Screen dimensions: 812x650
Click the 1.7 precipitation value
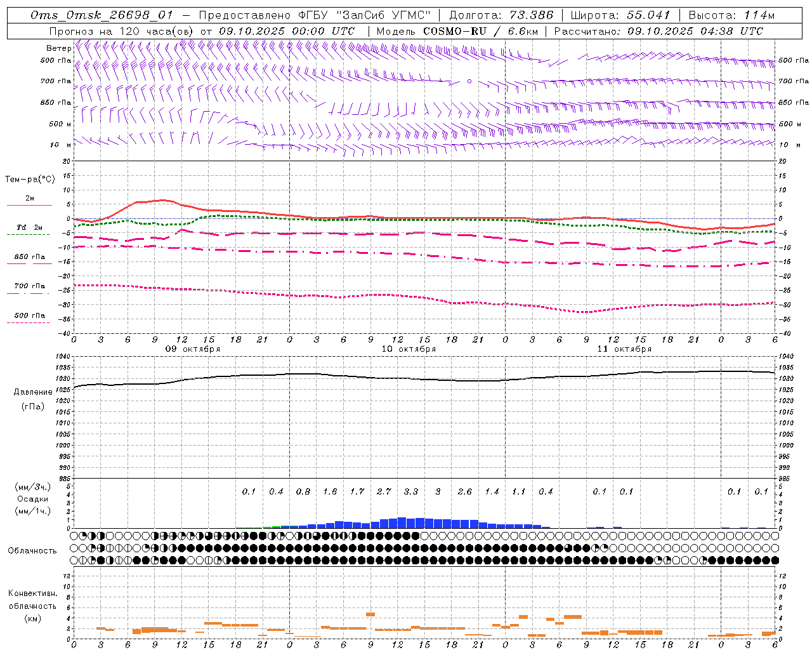coord(357,491)
